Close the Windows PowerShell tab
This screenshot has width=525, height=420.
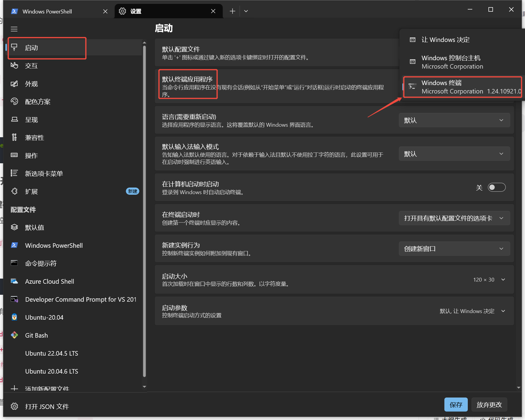pyautogui.click(x=105, y=11)
